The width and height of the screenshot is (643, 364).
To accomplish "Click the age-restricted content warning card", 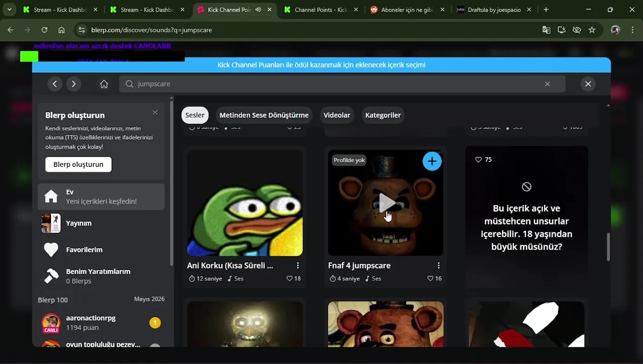I will click(x=527, y=217).
